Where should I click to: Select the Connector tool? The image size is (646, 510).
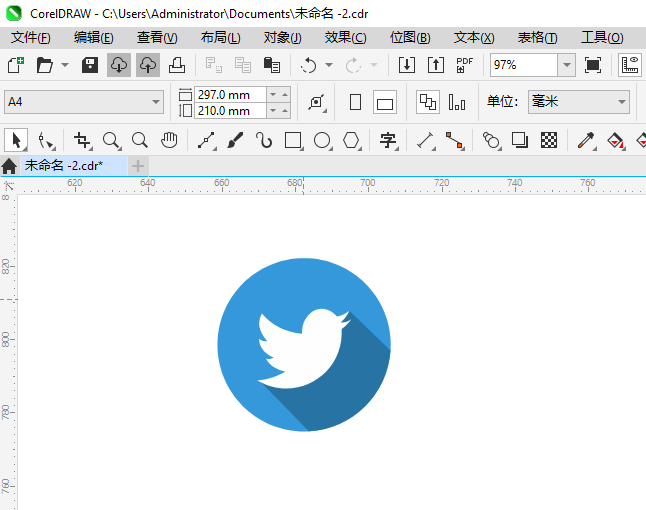pyautogui.click(x=454, y=140)
